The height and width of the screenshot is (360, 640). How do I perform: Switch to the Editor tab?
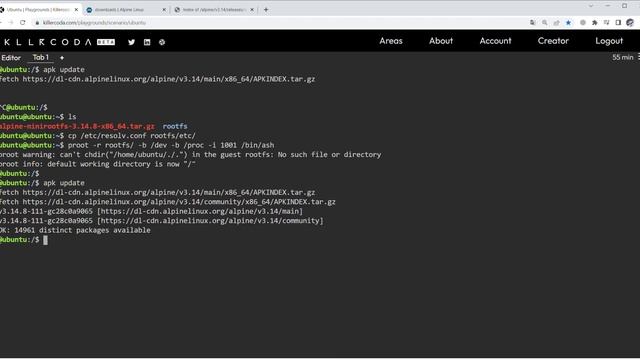click(11, 58)
